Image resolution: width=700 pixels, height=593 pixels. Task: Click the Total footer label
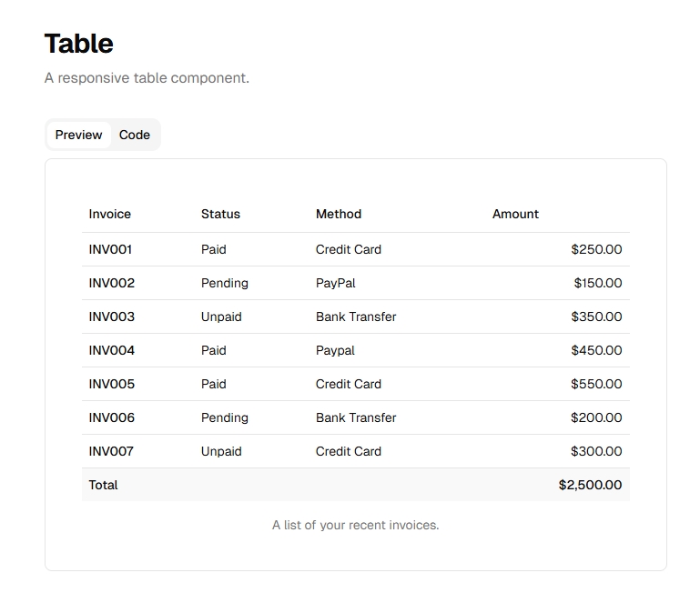pos(103,485)
